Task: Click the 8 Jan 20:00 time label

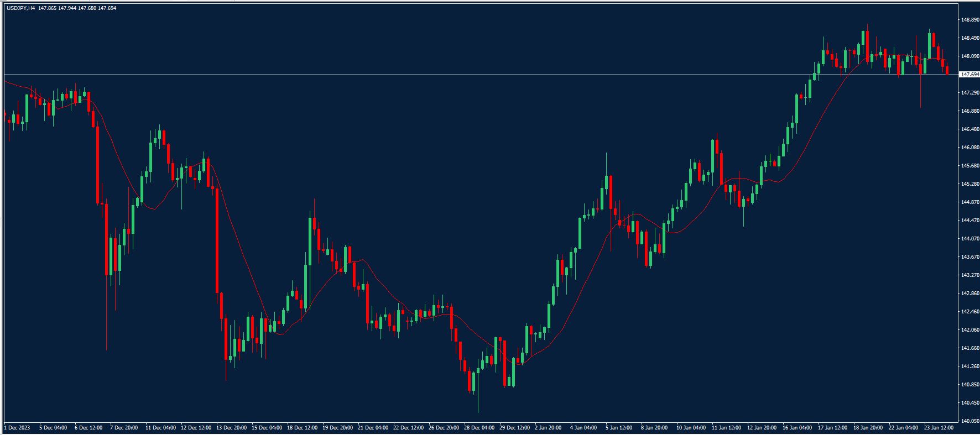Action: [655, 427]
